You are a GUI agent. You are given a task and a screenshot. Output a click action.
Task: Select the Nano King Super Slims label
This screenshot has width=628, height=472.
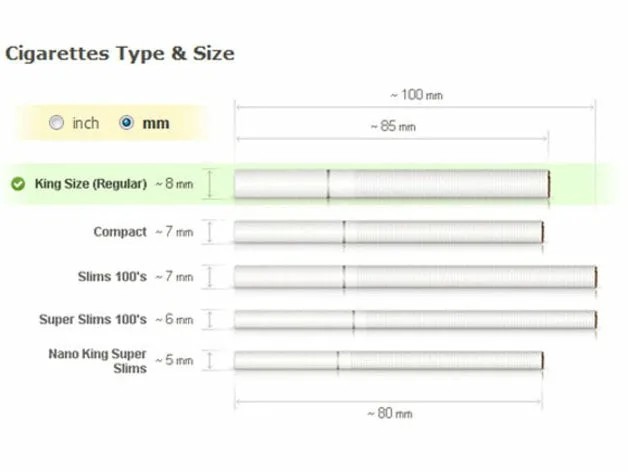point(97,361)
